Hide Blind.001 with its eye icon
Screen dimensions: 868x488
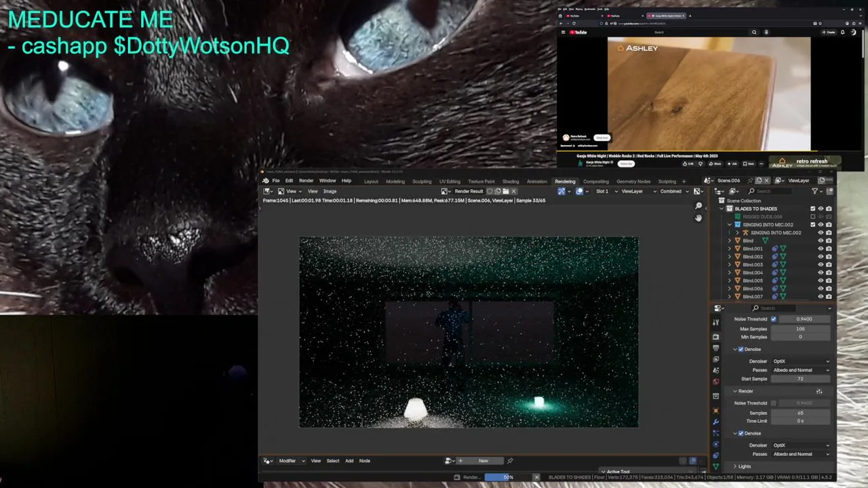coord(821,249)
